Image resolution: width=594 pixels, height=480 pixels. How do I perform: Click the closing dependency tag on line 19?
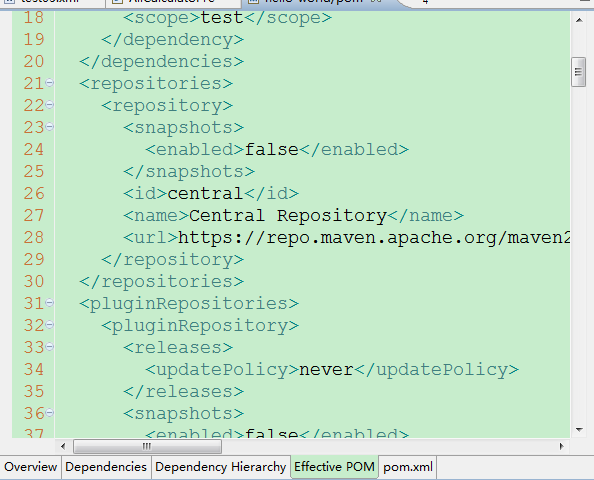point(172,40)
